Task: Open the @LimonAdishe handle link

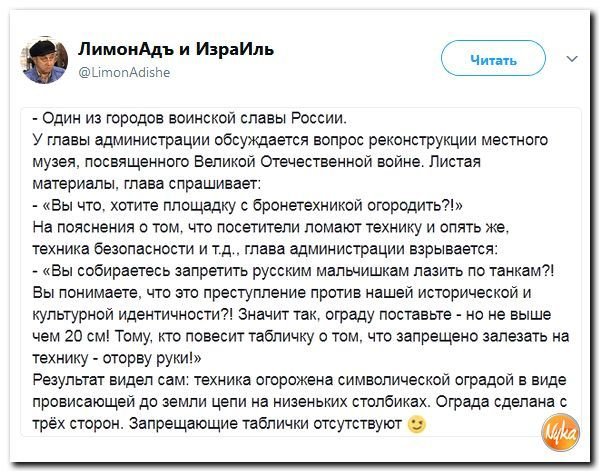Action: [x=124, y=72]
